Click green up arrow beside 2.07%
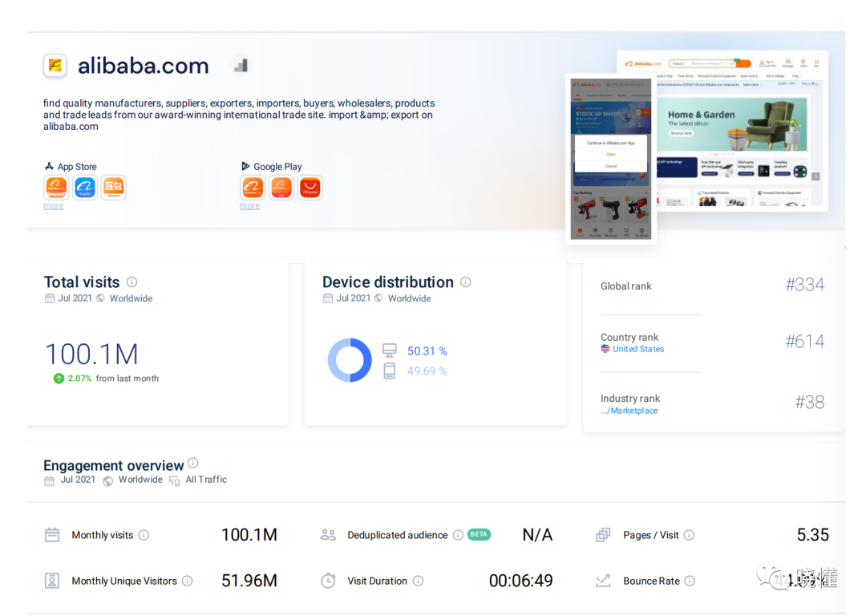866x616 pixels. (x=59, y=379)
